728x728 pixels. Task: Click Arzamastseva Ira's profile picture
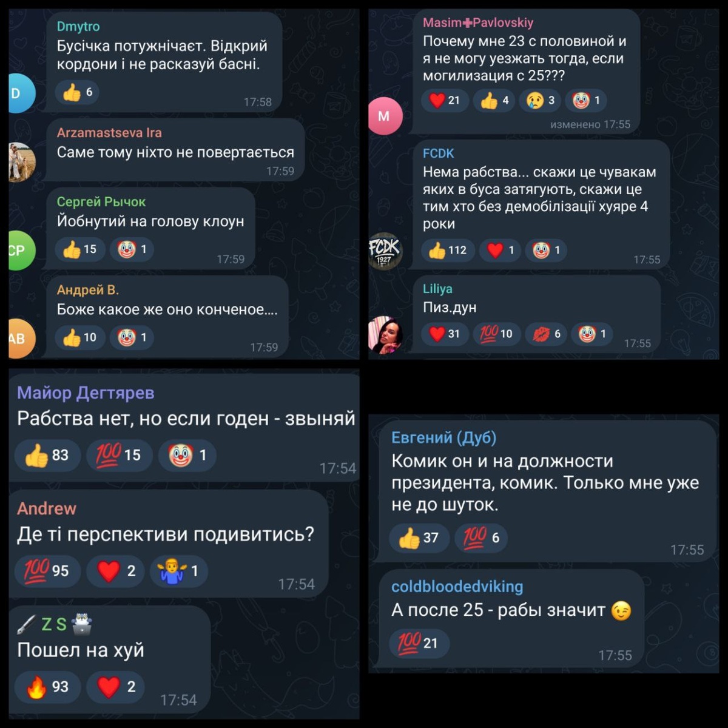[x=22, y=162]
